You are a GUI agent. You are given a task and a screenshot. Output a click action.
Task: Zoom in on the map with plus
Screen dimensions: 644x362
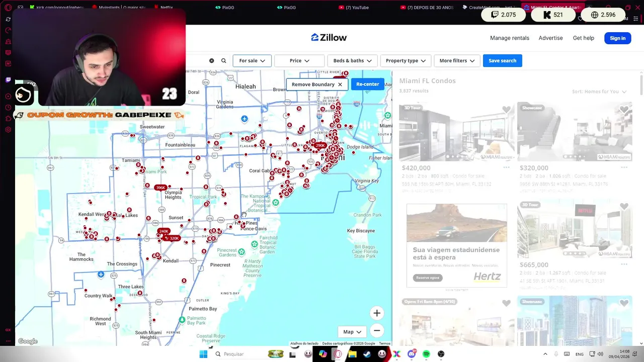pyautogui.click(x=377, y=313)
